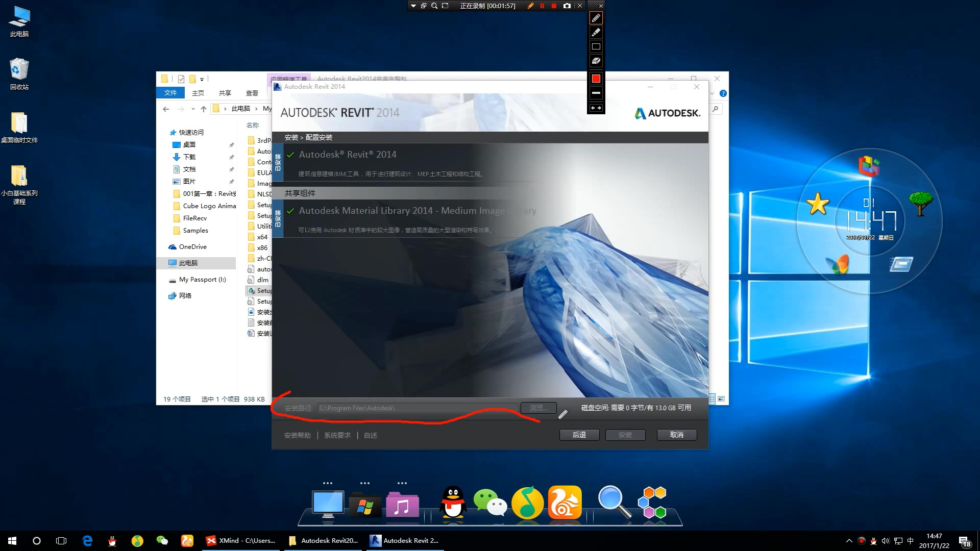Click the recorder magnifier zoom icon
This screenshot has height=551, width=980.
[x=434, y=6]
